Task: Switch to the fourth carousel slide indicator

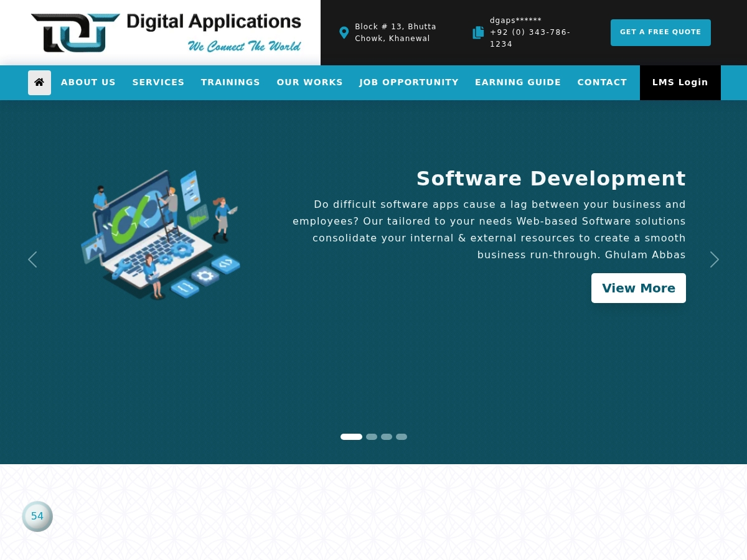Action: tap(402, 437)
